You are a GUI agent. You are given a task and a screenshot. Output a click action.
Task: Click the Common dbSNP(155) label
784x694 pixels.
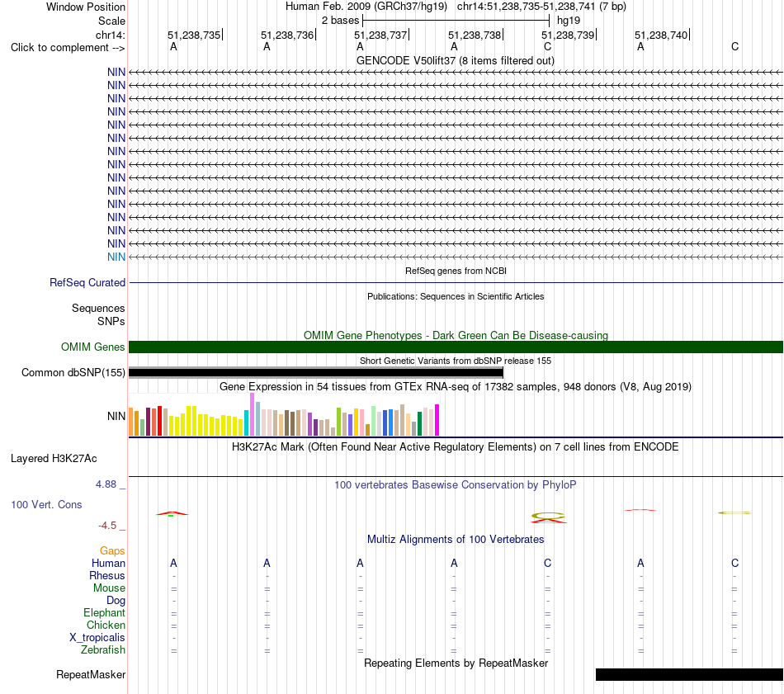73,372
